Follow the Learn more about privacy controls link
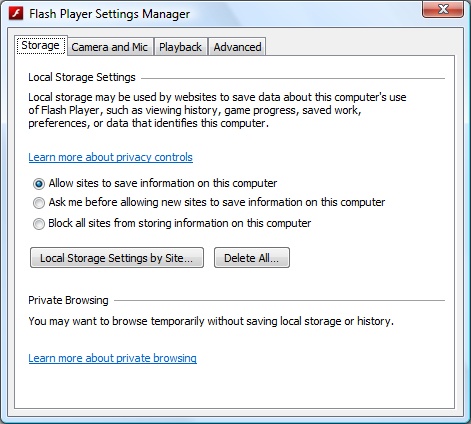 point(110,157)
